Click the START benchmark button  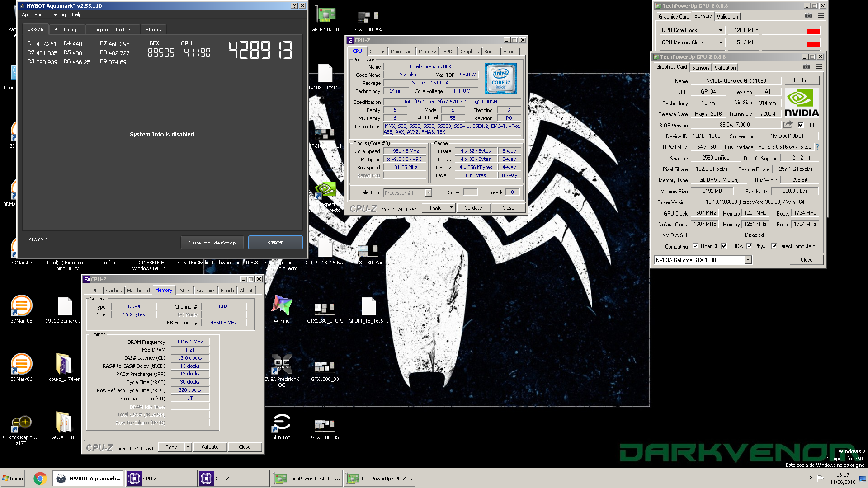click(275, 243)
